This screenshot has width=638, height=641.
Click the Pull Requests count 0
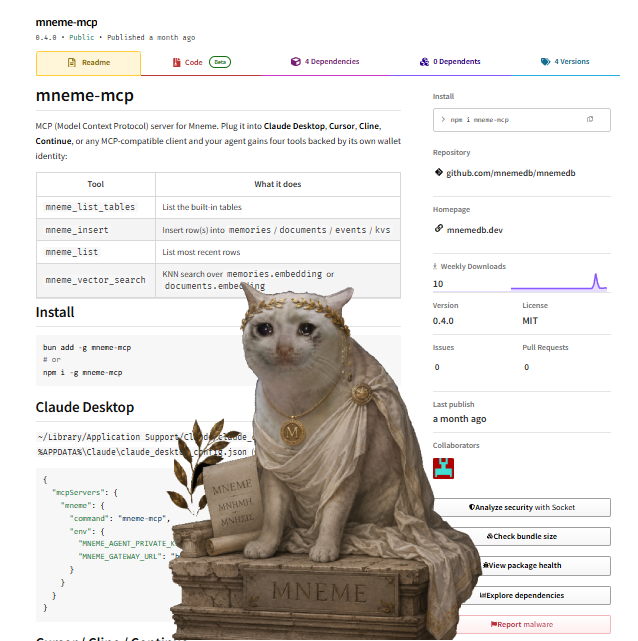click(526, 367)
